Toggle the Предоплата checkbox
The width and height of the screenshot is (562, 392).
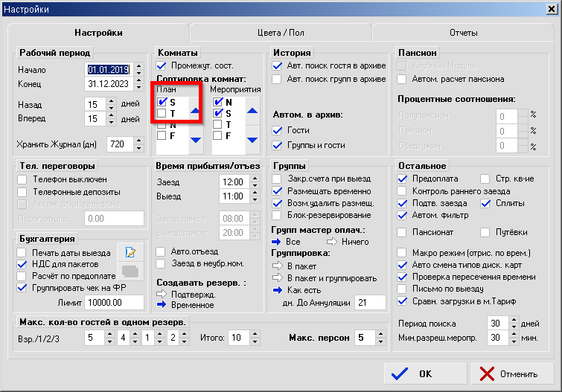tap(403, 179)
